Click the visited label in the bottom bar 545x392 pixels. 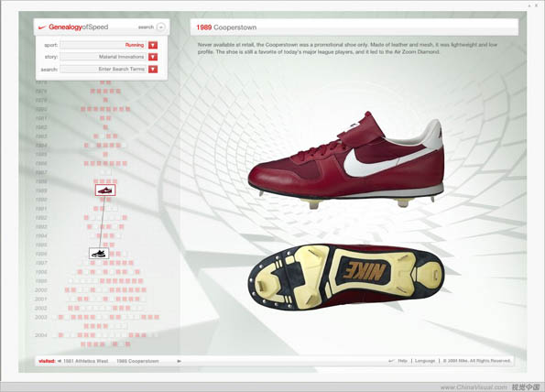pos(47,361)
